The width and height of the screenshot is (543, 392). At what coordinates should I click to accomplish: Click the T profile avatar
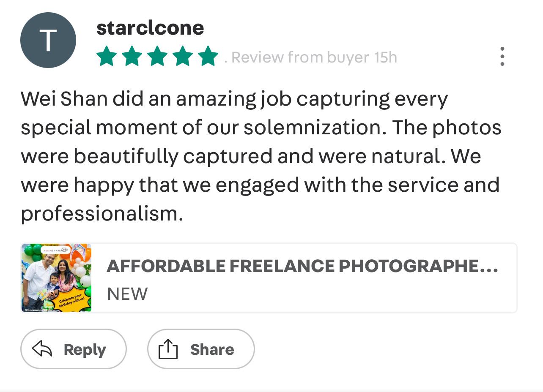pyautogui.click(x=48, y=40)
